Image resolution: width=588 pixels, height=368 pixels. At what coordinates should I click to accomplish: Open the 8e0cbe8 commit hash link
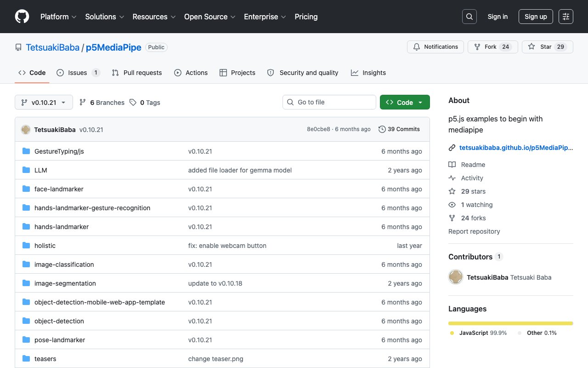[x=318, y=129]
